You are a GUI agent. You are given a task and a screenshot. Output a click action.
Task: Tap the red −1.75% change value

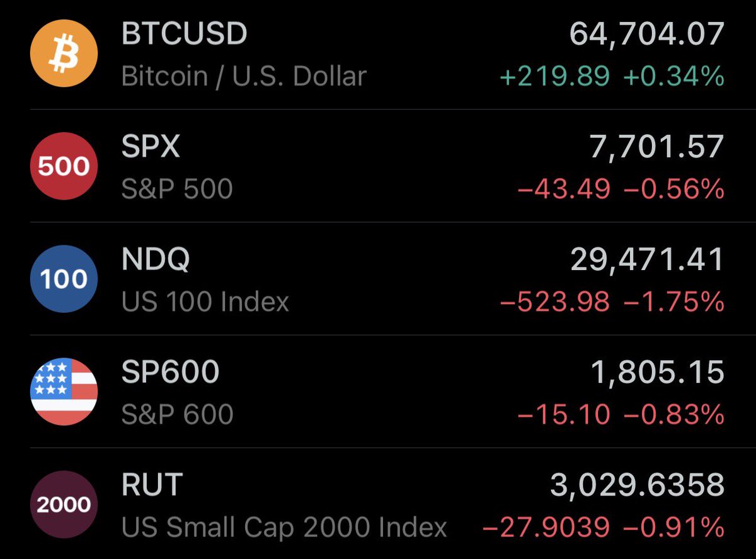click(674, 302)
